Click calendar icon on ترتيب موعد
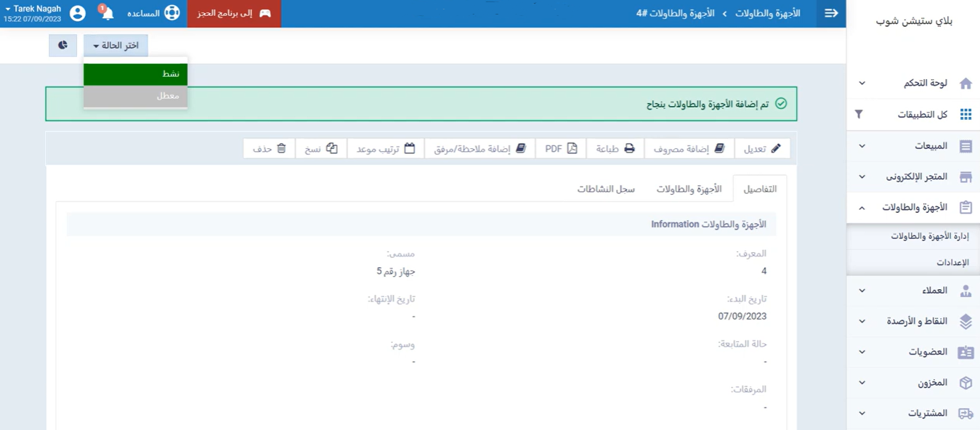Image resolution: width=980 pixels, height=430 pixels. (410, 148)
